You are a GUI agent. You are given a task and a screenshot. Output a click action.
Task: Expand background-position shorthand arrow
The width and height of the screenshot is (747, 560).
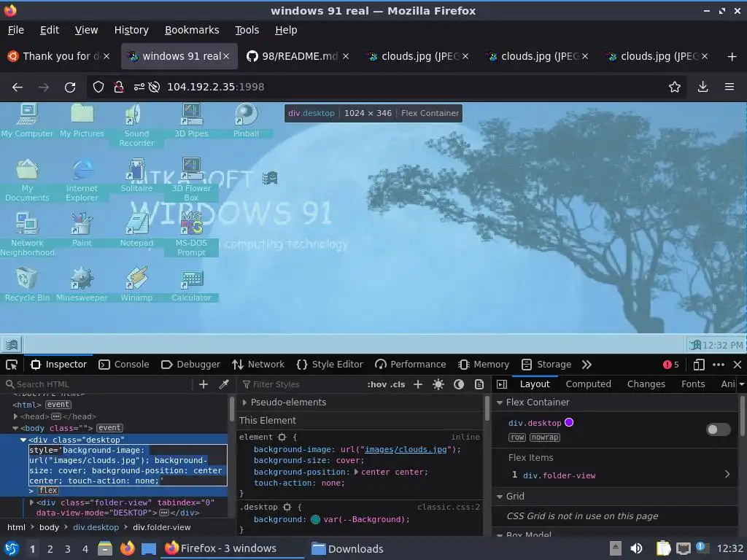356,472
